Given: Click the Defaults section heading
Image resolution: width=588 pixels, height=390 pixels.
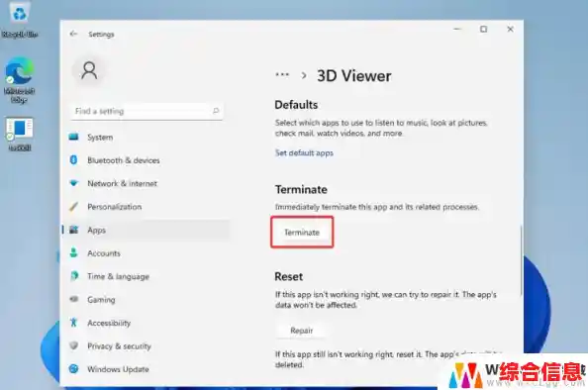Looking at the screenshot, I should pyautogui.click(x=296, y=105).
